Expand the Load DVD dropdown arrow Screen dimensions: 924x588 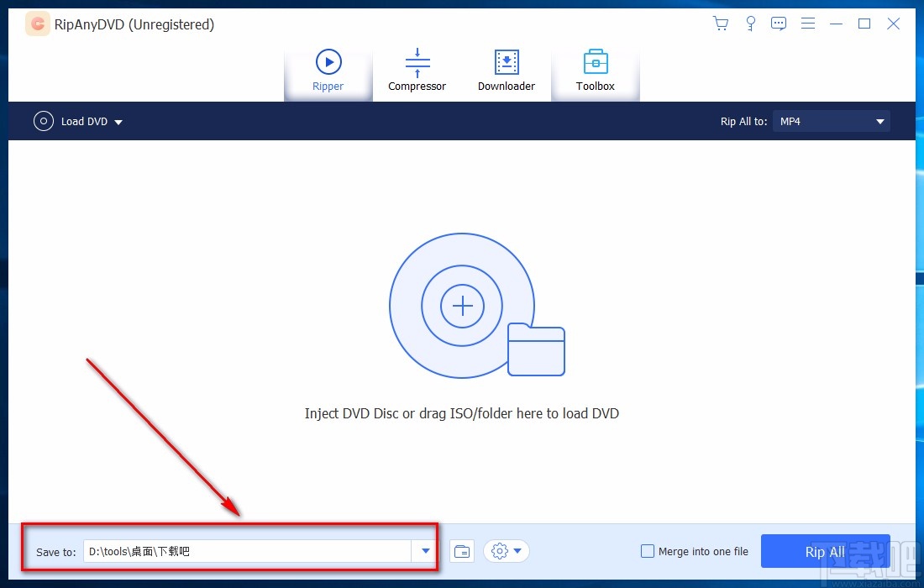click(118, 122)
